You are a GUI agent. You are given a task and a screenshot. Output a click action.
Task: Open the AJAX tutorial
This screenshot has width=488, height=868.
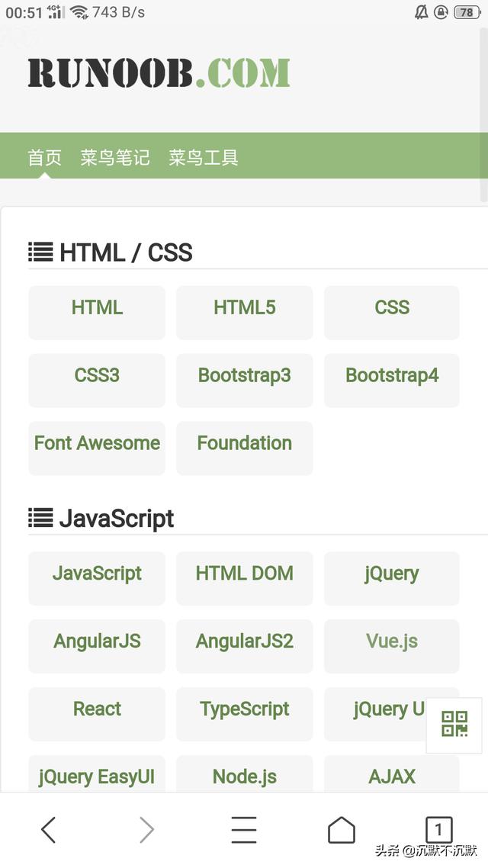(392, 774)
